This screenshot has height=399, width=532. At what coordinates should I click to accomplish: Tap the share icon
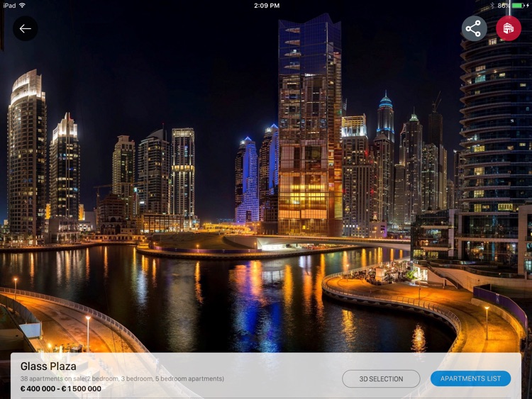[474, 29]
